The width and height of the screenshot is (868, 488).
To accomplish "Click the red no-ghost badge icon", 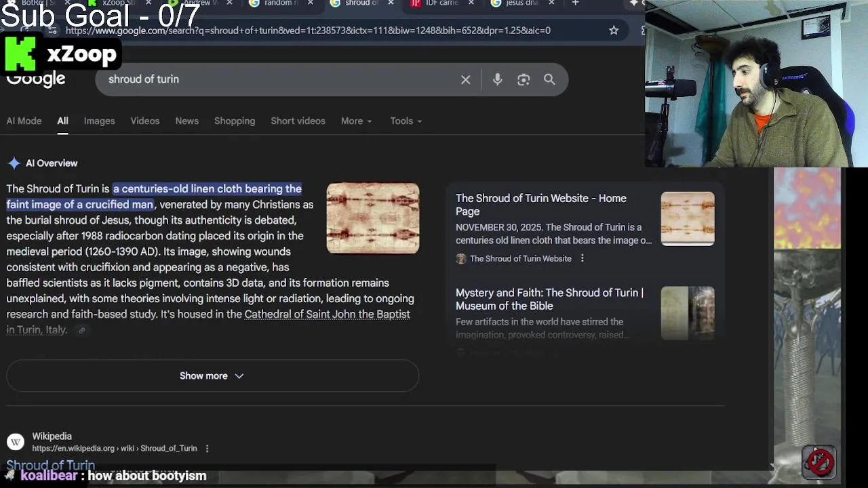I will pos(820,462).
